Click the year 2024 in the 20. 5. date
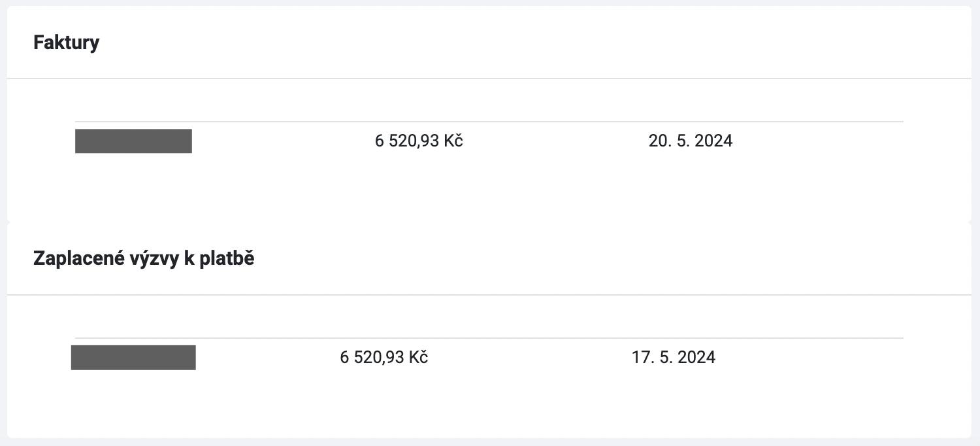 [713, 141]
